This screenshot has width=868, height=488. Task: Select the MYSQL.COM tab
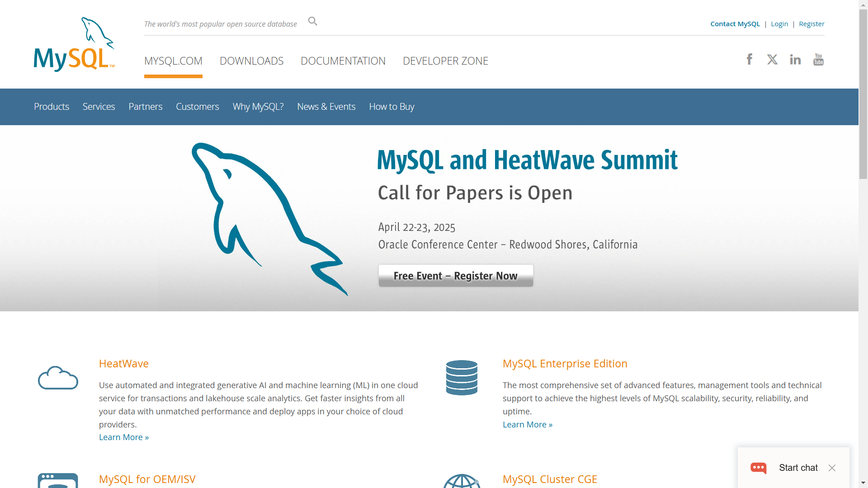(173, 61)
